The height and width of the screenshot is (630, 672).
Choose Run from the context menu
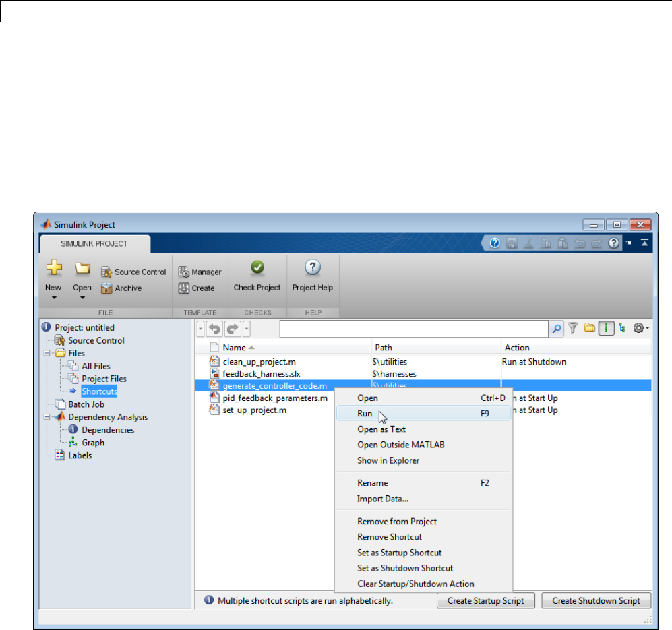(x=423, y=414)
